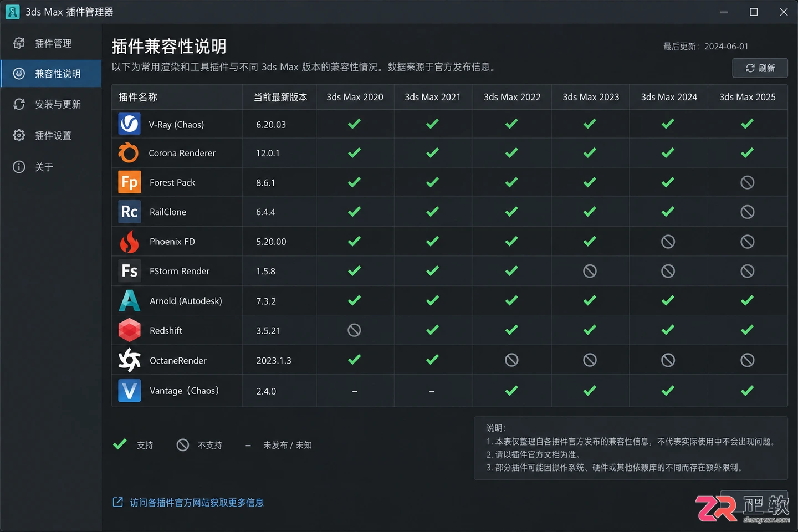Click the 3ds Max 2025 column header
The height and width of the screenshot is (532, 798).
pyautogui.click(x=748, y=97)
